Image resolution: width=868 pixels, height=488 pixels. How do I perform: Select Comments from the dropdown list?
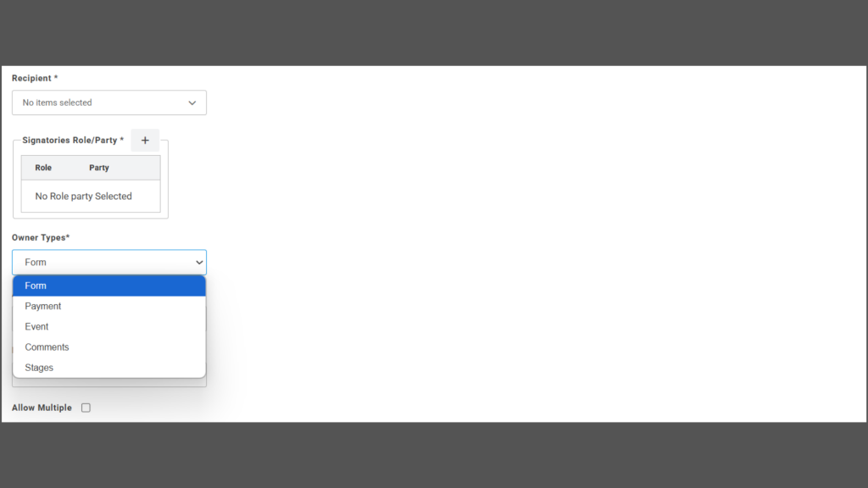(x=109, y=347)
